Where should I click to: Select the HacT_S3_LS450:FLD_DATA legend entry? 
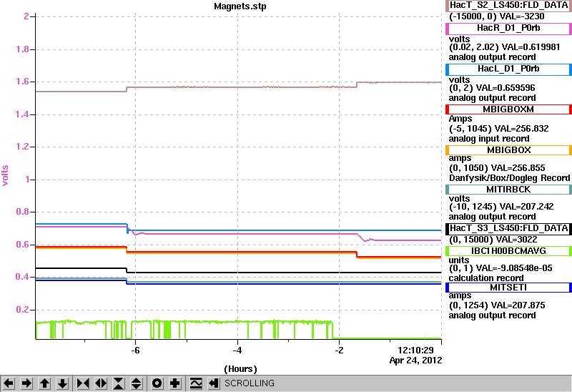pyautogui.click(x=508, y=228)
